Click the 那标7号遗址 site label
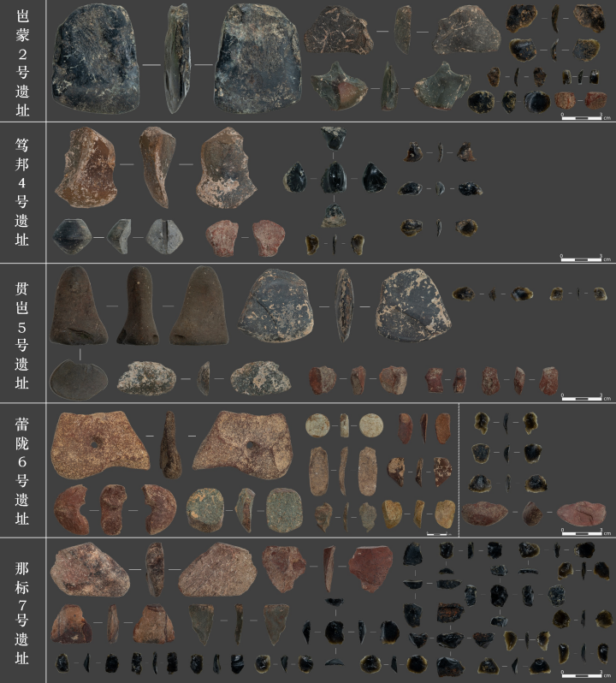The width and height of the screenshot is (616, 683). pos(23,609)
